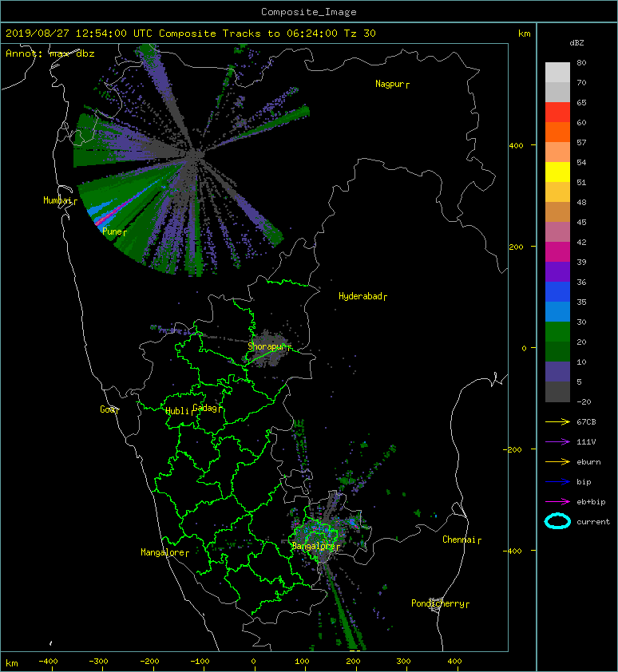
Task: Click the light gray 70 dBZ color swatch
Action: tap(557, 73)
